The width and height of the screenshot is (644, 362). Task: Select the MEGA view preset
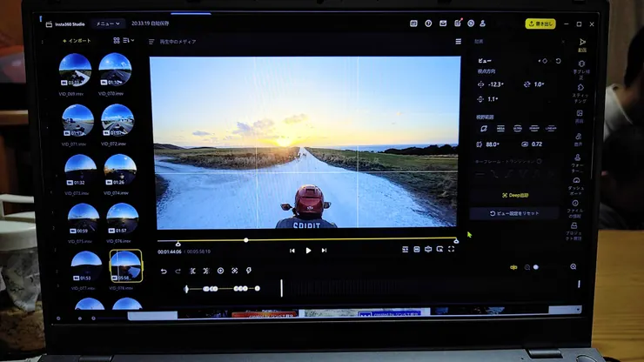click(x=500, y=129)
